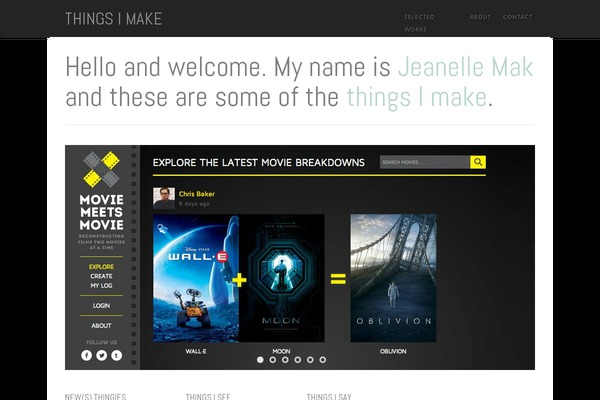Click the WALL-E movie poster

pos(196,278)
